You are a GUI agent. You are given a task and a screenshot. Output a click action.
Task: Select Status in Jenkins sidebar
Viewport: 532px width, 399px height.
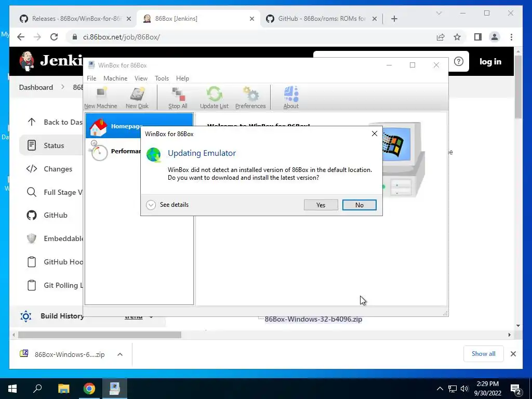pos(51,145)
